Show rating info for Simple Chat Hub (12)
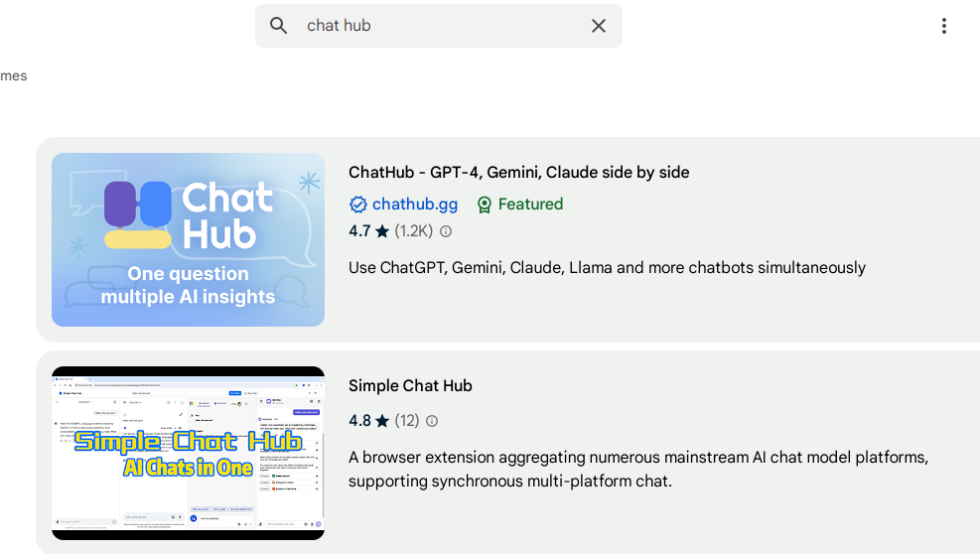Image resolution: width=980 pixels, height=554 pixels. click(432, 421)
